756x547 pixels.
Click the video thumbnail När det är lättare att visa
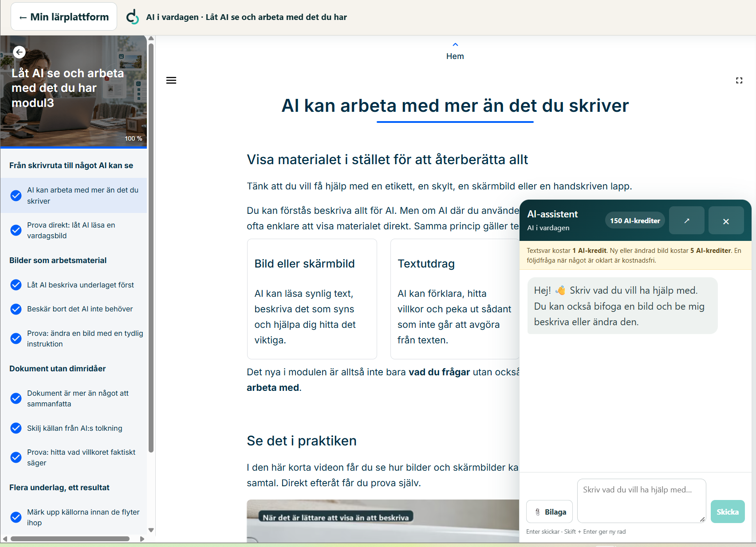tap(383, 521)
